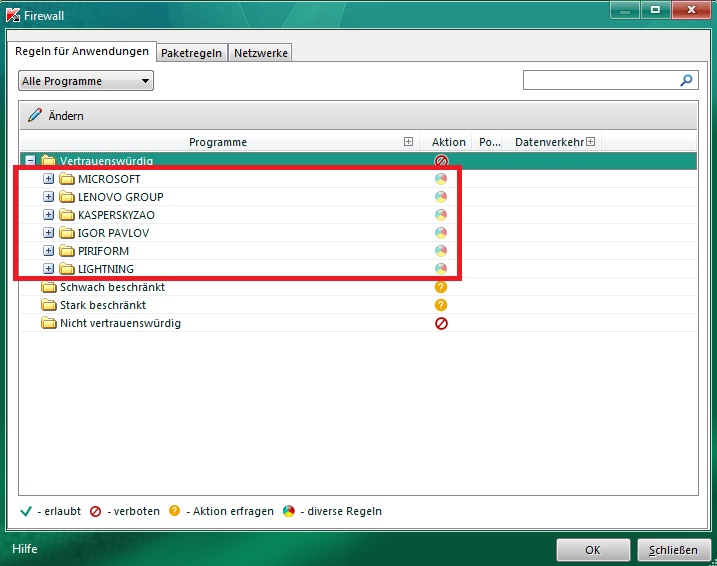Select the IGOR PAVLOV row label
Screen dimensions: 717x566
click(x=113, y=233)
